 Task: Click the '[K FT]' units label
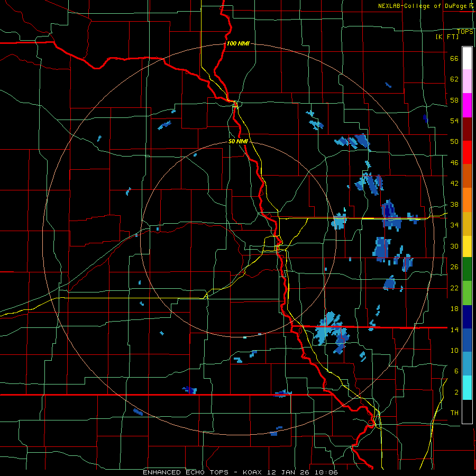pyautogui.click(x=447, y=36)
